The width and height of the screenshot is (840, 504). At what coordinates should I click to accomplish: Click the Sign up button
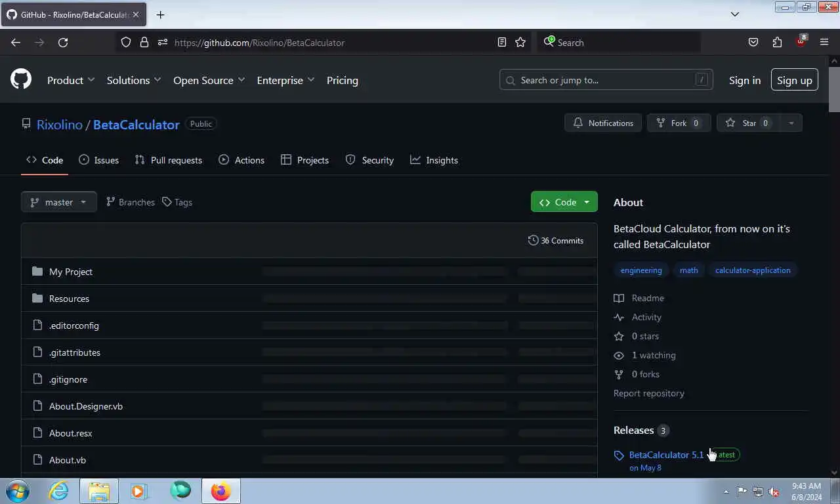click(x=795, y=80)
